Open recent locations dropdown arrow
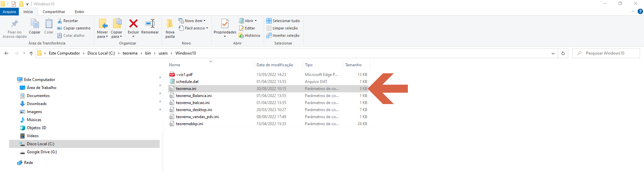 [24, 53]
